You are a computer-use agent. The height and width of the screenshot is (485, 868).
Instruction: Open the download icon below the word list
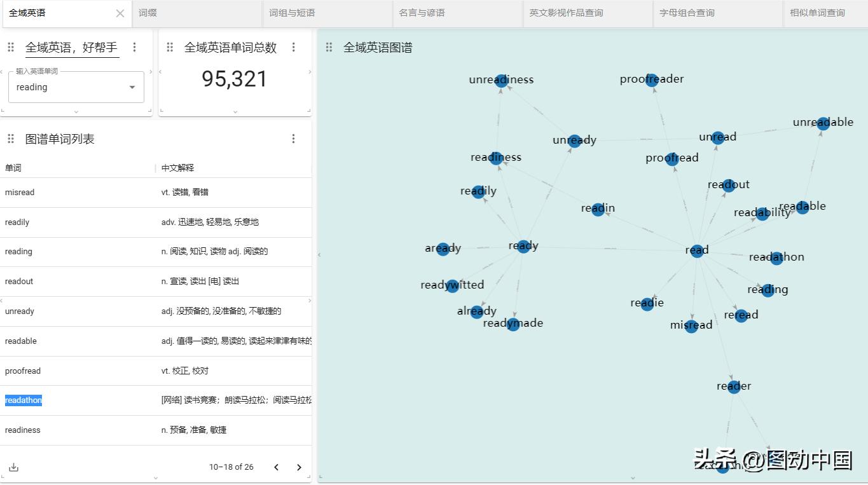(x=13, y=467)
